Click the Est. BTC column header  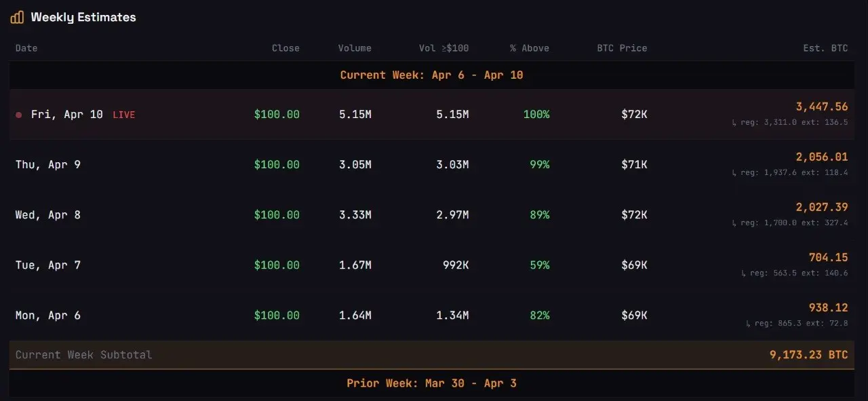pyautogui.click(x=825, y=48)
